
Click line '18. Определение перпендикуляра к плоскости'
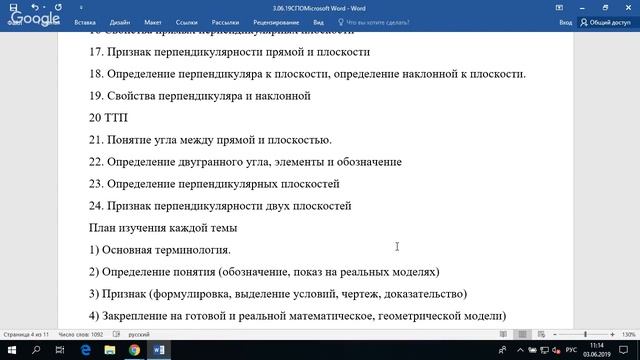[x=307, y=74]
